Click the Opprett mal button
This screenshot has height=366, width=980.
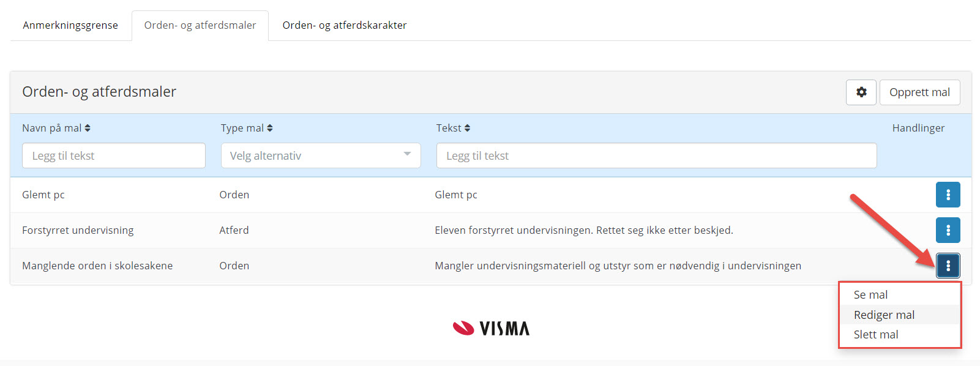tap(919, 92)
